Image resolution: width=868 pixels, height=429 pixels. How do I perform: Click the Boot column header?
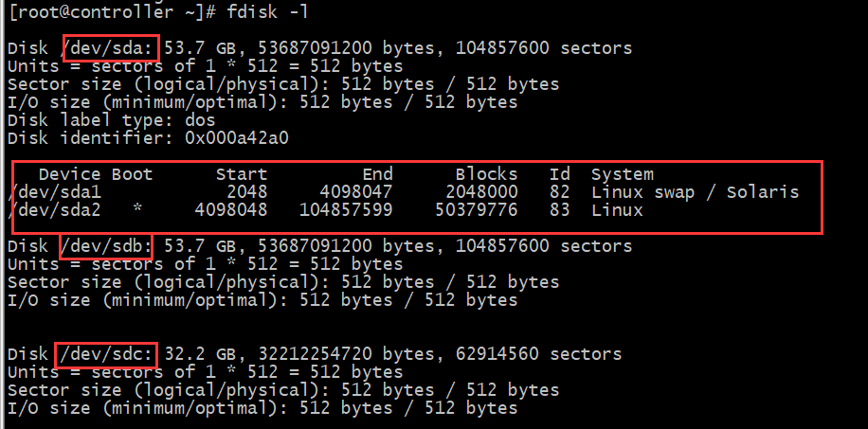[x=132, y=174]
